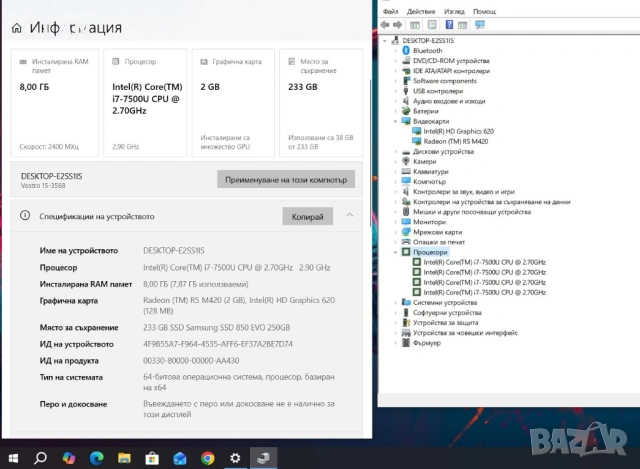Screen dimensions: 640x469
Task: Select DVD/CD-ROM устройства node
Action: coord(451,61)
